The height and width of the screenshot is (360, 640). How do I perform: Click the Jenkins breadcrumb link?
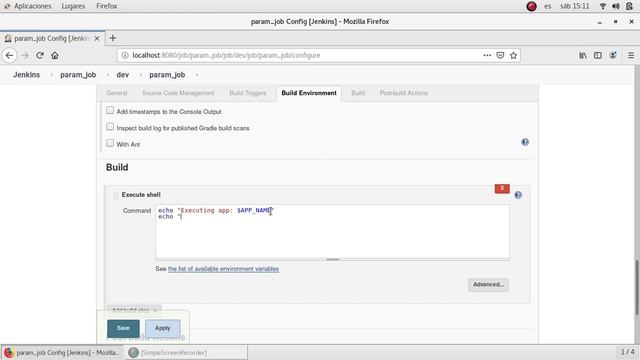[27, 75]
